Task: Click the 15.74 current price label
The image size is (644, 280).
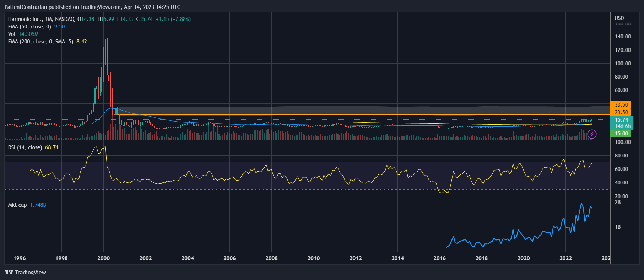Action: tap(622, 120)
